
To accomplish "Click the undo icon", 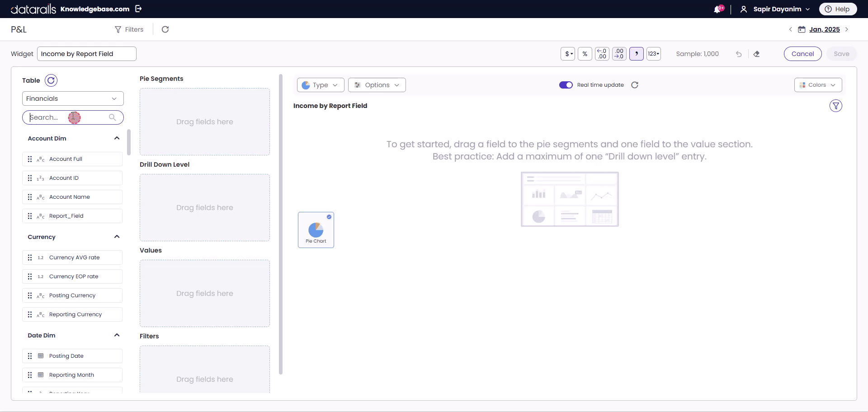I will point(739,54).
